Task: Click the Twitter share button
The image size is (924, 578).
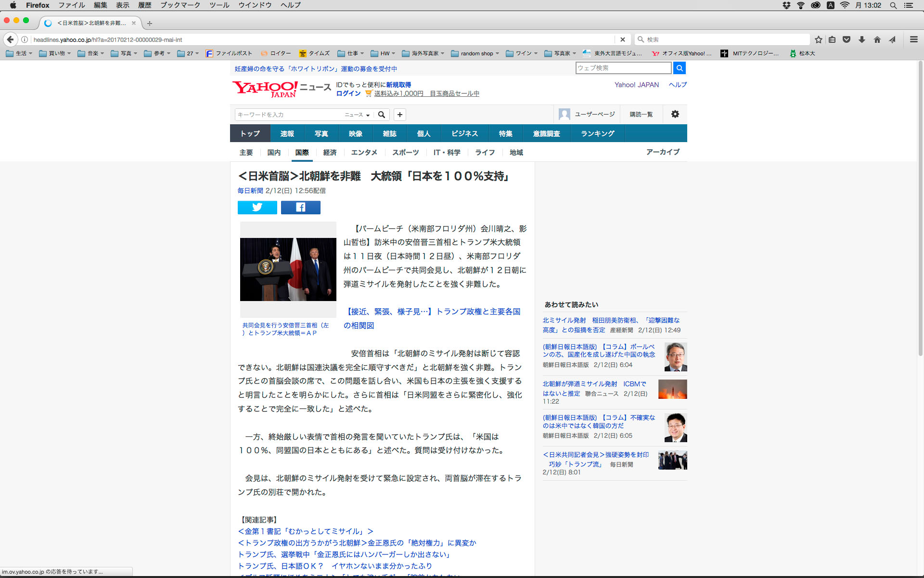Action: 257,207
